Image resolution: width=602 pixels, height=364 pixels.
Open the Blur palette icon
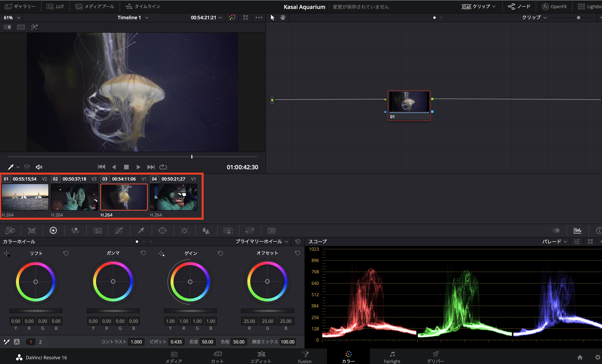click(206, 231)
